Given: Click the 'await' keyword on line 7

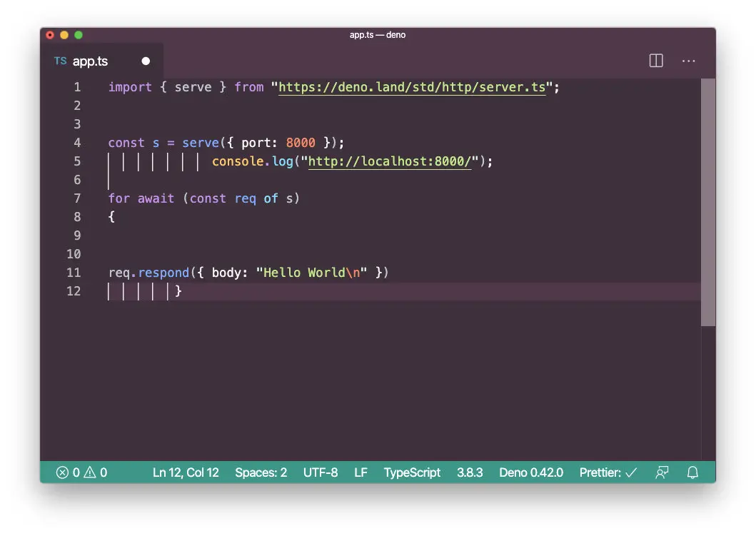Looking at the screenshot, I should pos(156,198).
